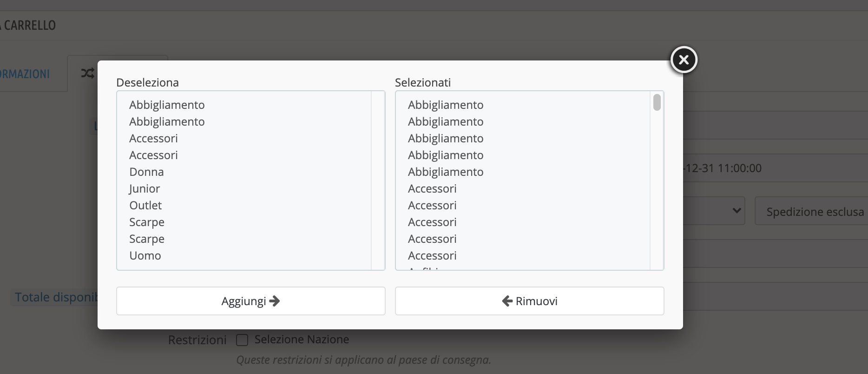The height and width of the screenshot is (374, 868).
Task: Switch to the Informazioni tab
Action: pyautogui.click(x=25, y=74)
